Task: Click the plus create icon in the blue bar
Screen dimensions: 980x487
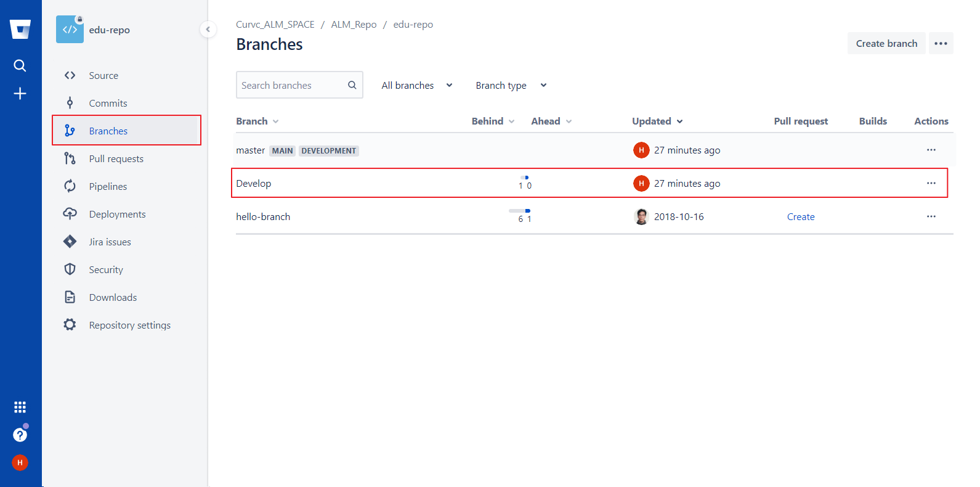Action: [x=20, y=93]
